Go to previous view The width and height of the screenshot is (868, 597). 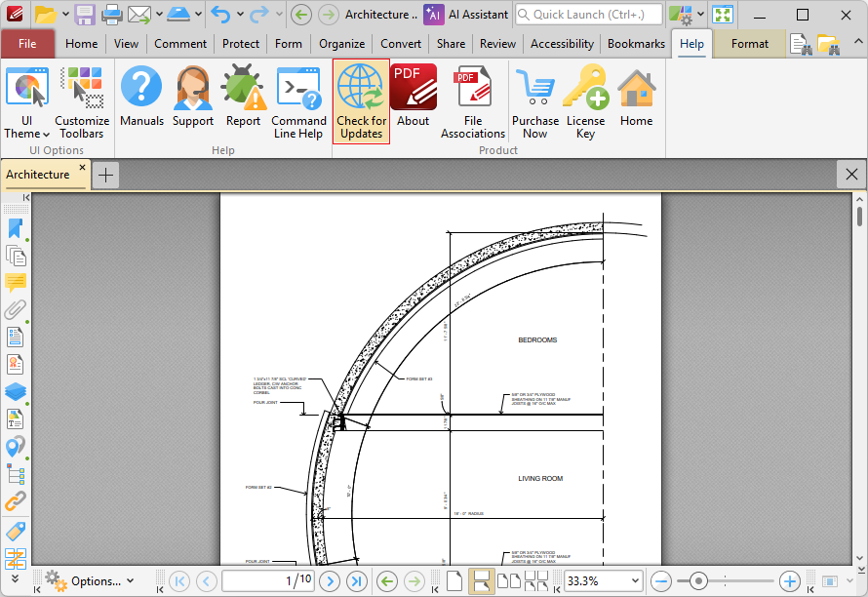(387, 581)
